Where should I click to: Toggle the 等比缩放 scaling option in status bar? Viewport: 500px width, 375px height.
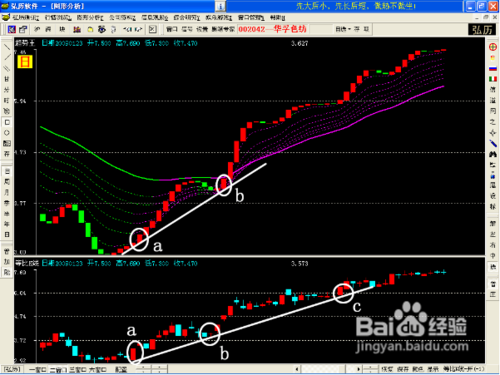(464, 369)
